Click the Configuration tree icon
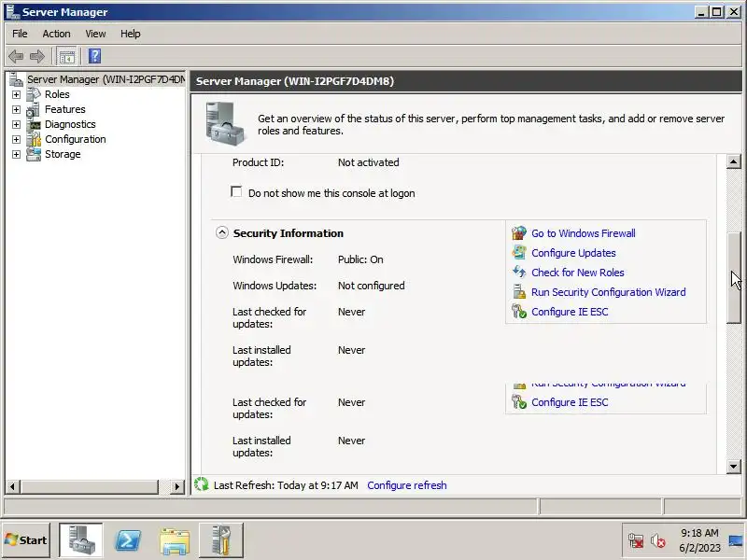Viewport: 747px width, 560px height. (x=34, y=139)
